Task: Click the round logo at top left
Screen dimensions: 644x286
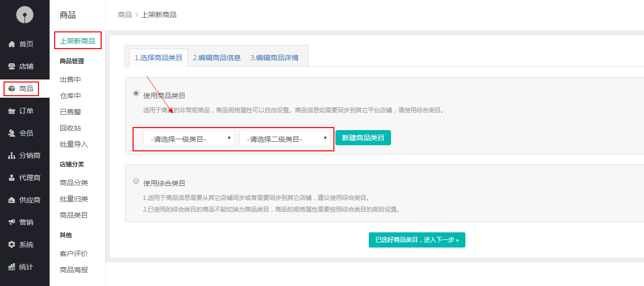Action: pos(24,15)
